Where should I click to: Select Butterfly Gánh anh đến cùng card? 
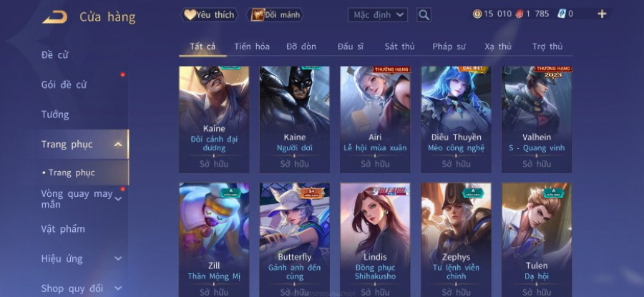pyautogui.click(x=295, y=240)
